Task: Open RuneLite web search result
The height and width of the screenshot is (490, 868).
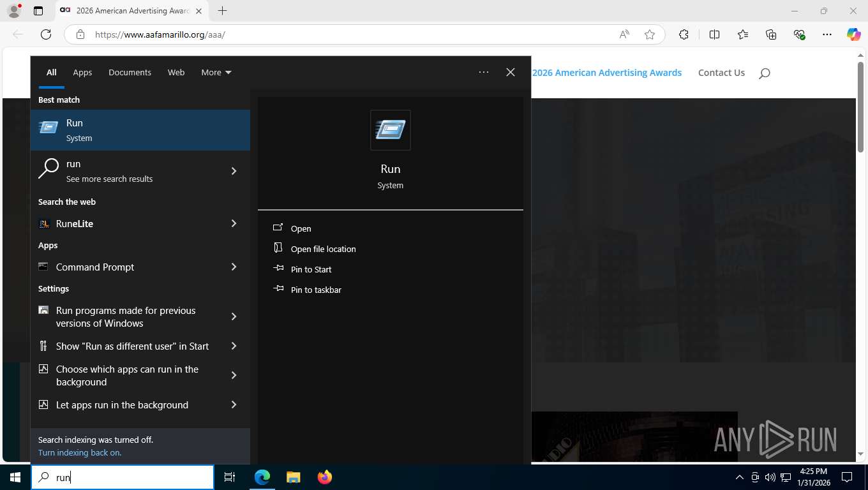Action: [x=125, y=223]
